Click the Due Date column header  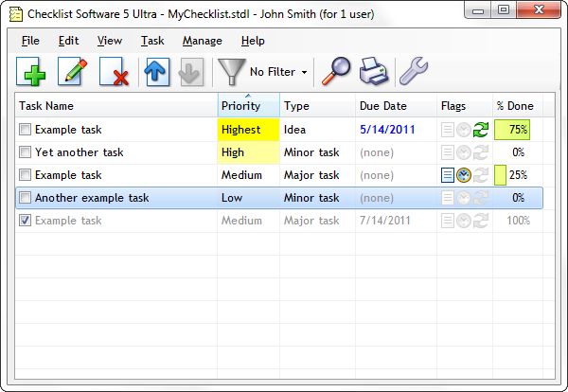coord(397,105)
